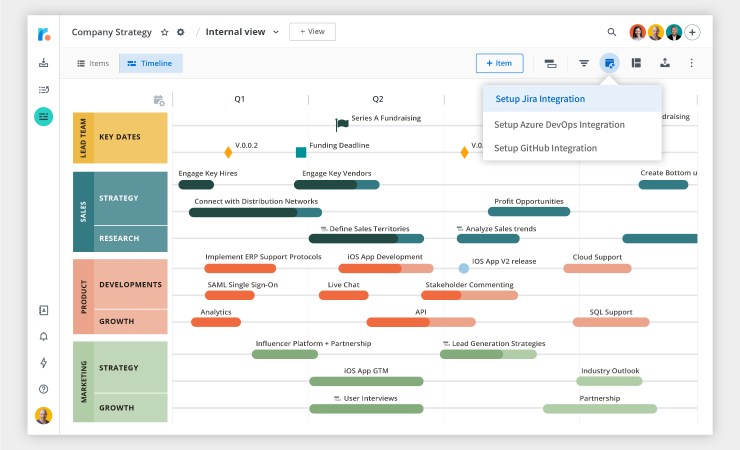Open the help question mark icon
Viewport: 740px width, 450px height.
[x=43, y=389]
